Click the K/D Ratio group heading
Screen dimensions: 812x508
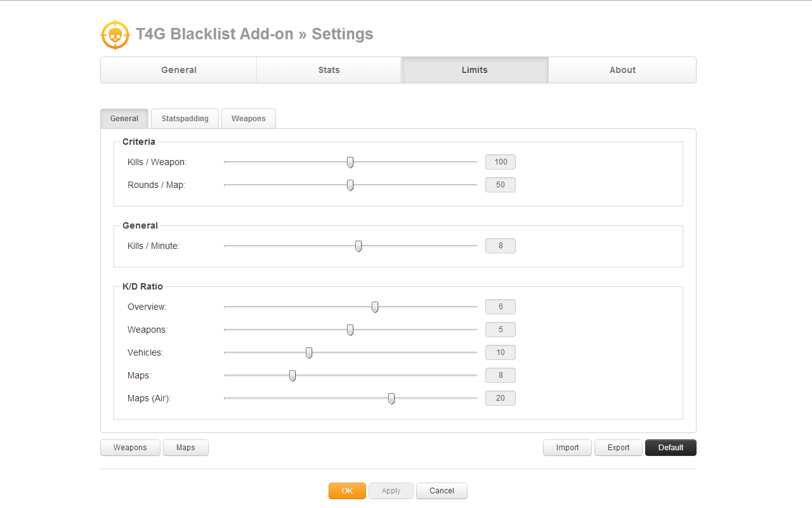tap(143, 286)
